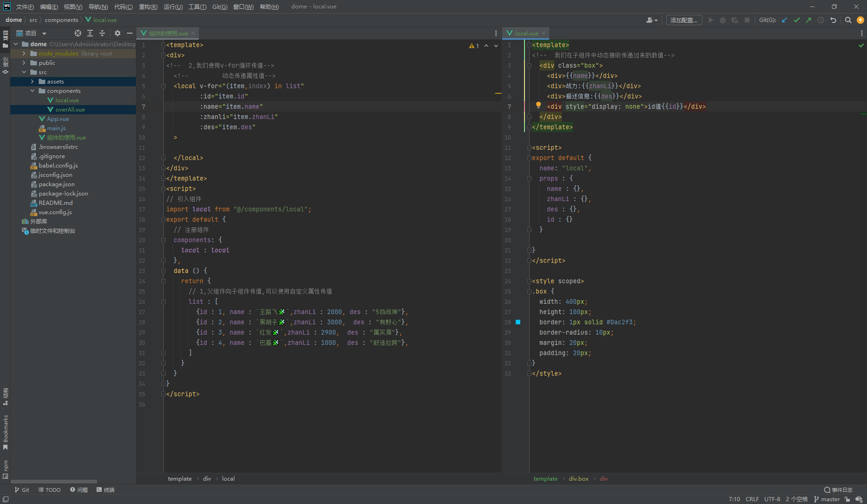Open the Git(G) menu in menu bar
The width and height of the screenshot is (867, 504).
pos(219,7)
